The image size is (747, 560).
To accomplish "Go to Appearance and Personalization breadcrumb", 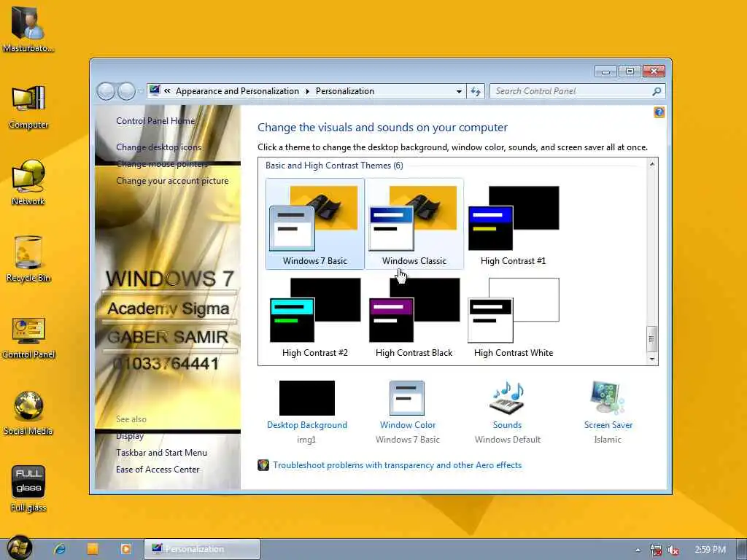I will click(237, 91).
